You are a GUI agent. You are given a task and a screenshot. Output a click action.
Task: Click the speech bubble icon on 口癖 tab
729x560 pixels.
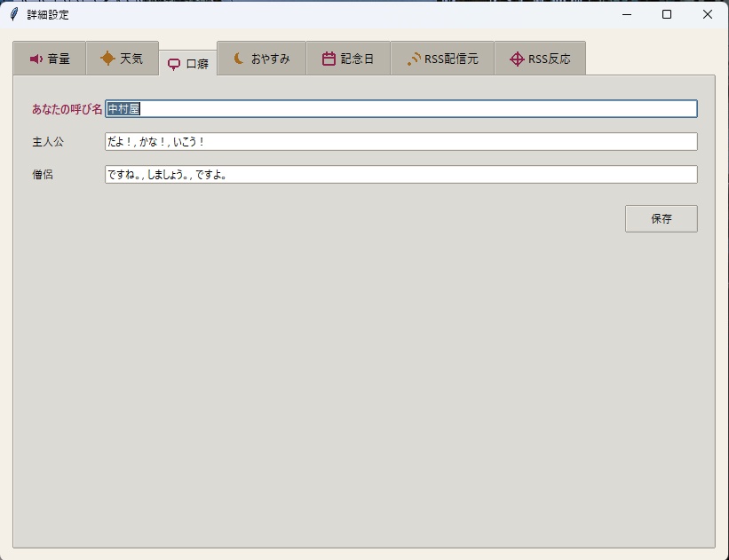point(174,64)
